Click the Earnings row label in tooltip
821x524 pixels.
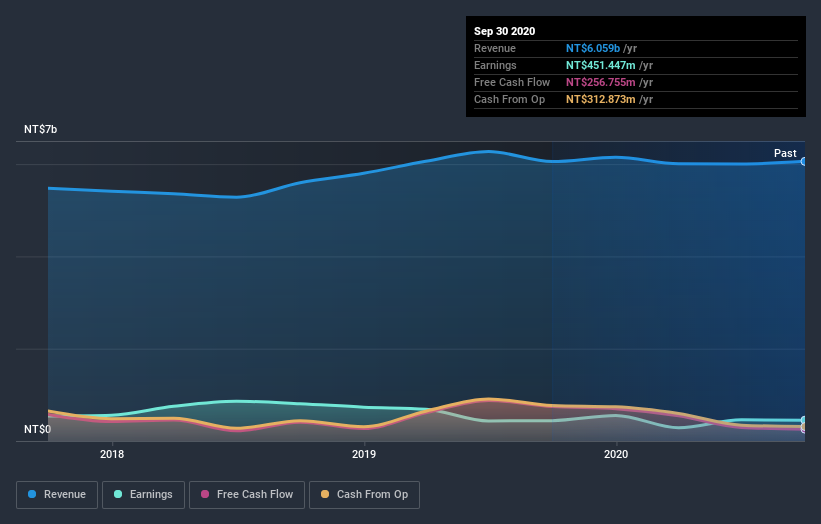[495, 65]
